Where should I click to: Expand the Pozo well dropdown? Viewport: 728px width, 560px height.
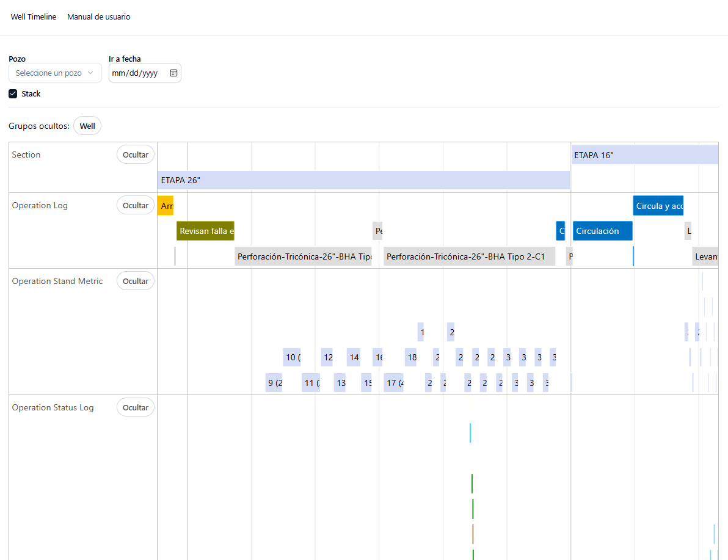(x=55, y=73)
